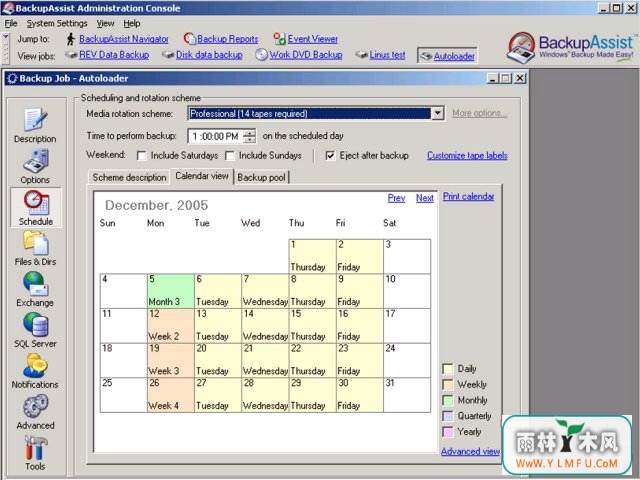Click the Yearly color swatch

click(x=447, y=432)
